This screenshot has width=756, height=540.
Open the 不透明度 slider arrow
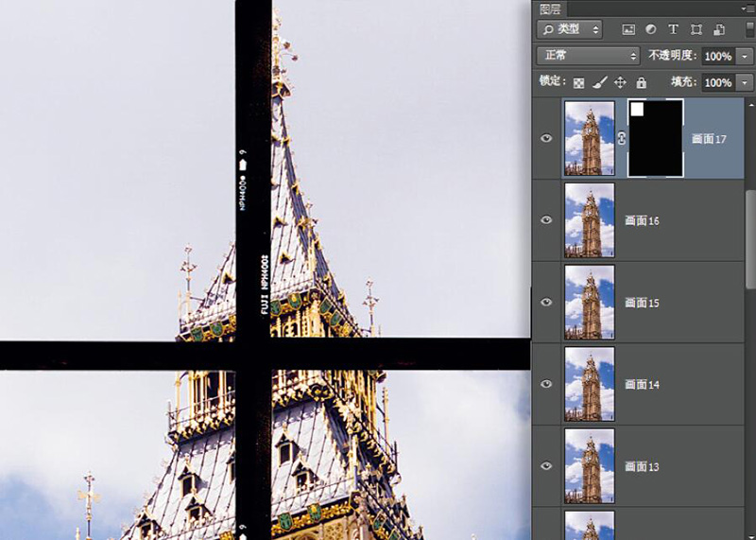pos(745,56)
